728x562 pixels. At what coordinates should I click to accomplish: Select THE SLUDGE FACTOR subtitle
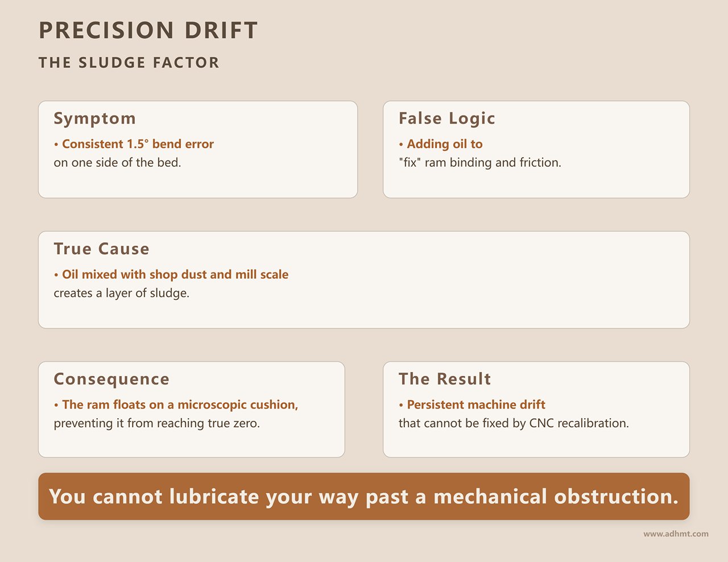tap(129, 63)
